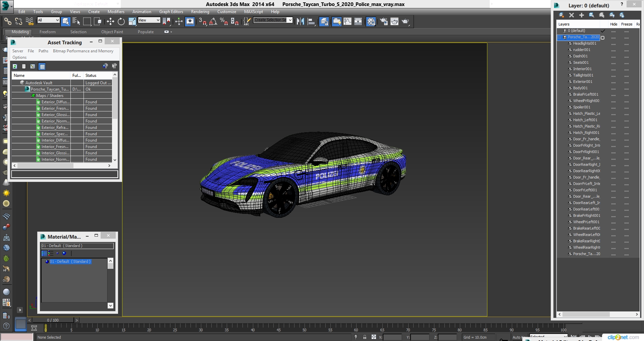Select highlighted objects and layers icon
Image resolution: width=644 pixels, height=341 pixels.
pyautogui.click(x=592, y=15)
